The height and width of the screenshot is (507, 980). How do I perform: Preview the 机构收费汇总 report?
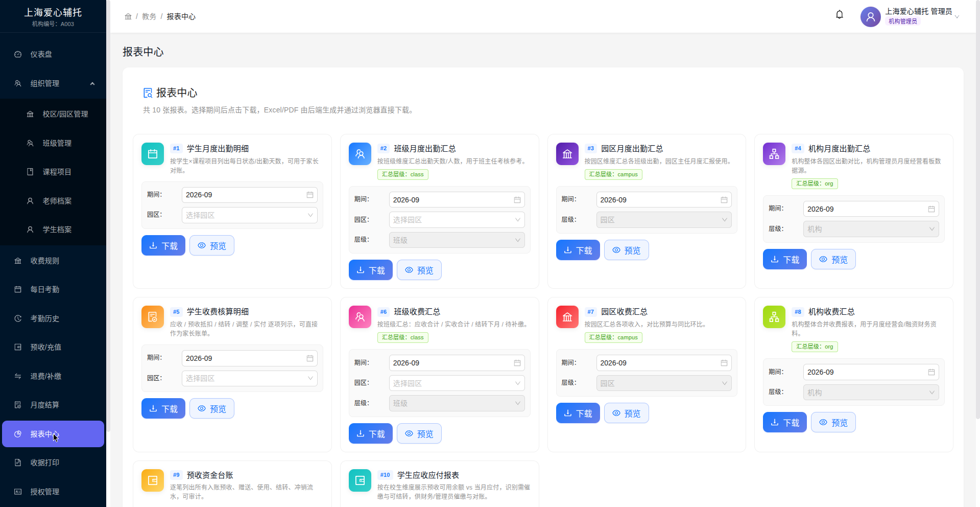[833, 422]
